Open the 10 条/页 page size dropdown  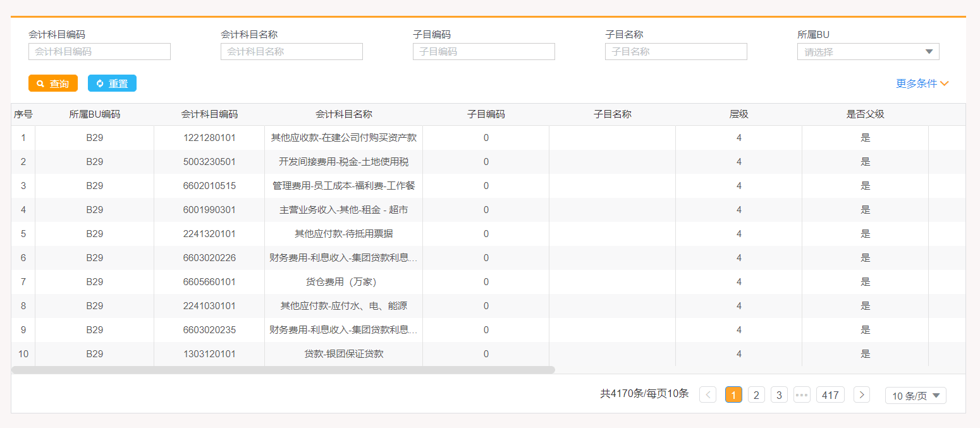(916, 396)
